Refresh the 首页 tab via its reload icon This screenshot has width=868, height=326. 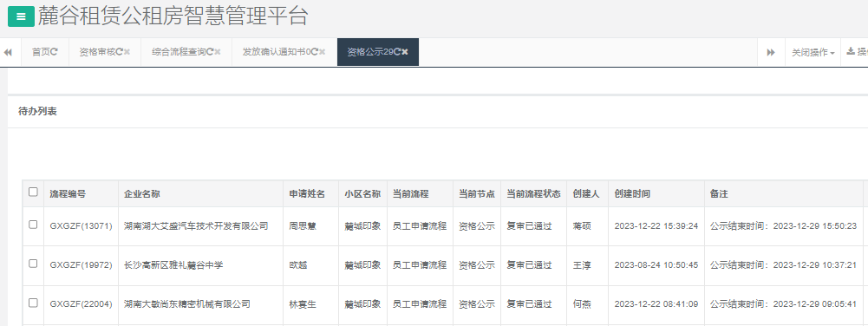[55, 52]
